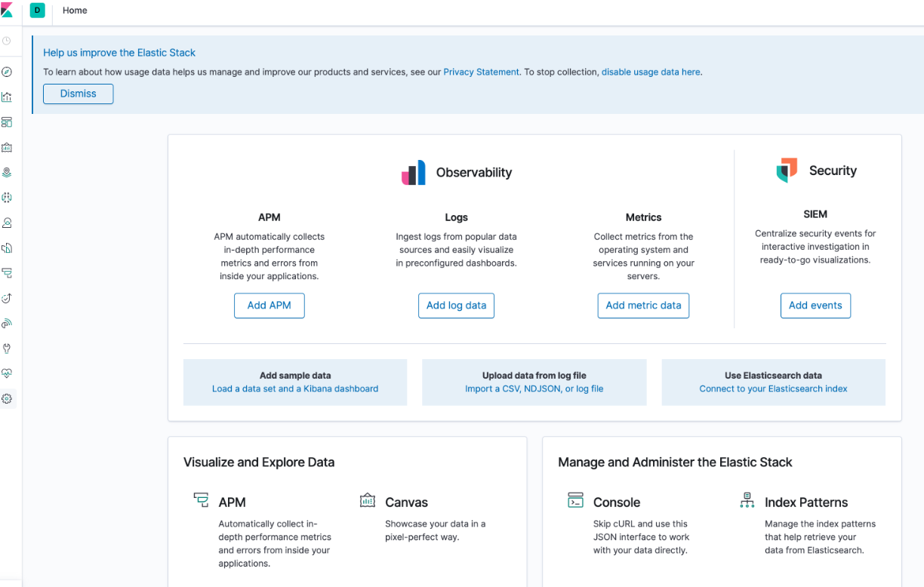The image size is (924, 587).
Task: Click disable usage data here link
Action: (651, 72)
